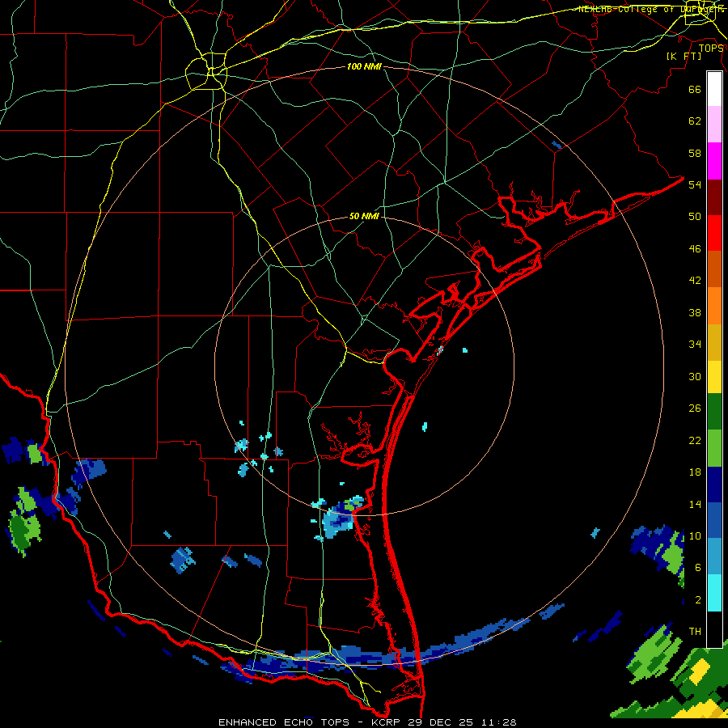
Task: Select the cyan legend swatch
Action: (714, 593)
